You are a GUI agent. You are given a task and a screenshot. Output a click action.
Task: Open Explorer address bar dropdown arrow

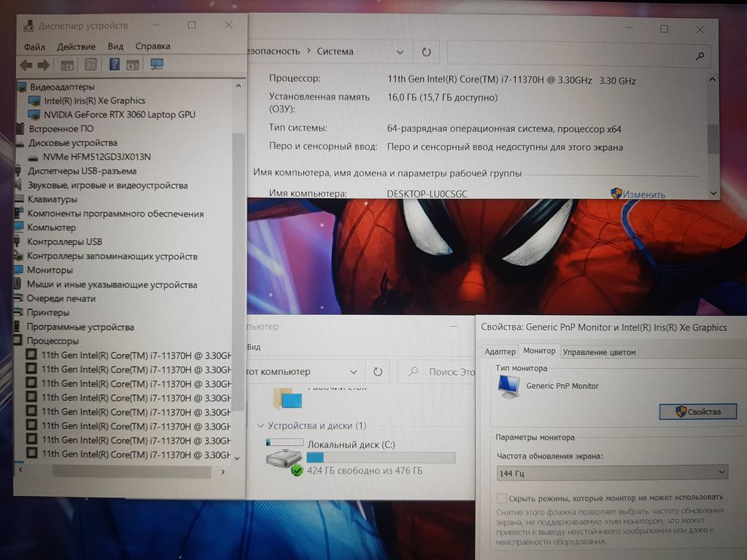(x=354, y=372)
